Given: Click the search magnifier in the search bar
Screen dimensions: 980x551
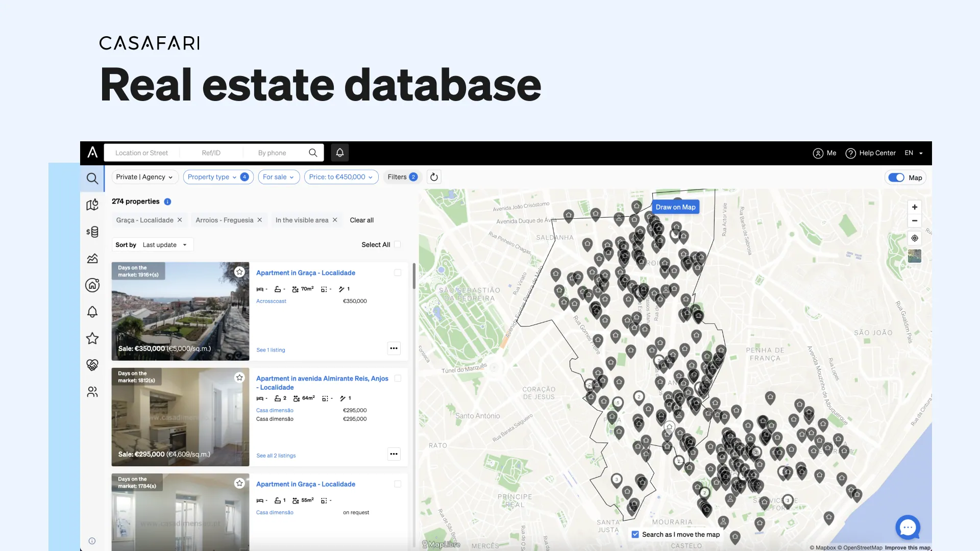Looking at the screenshot, I should coord(313,153).
